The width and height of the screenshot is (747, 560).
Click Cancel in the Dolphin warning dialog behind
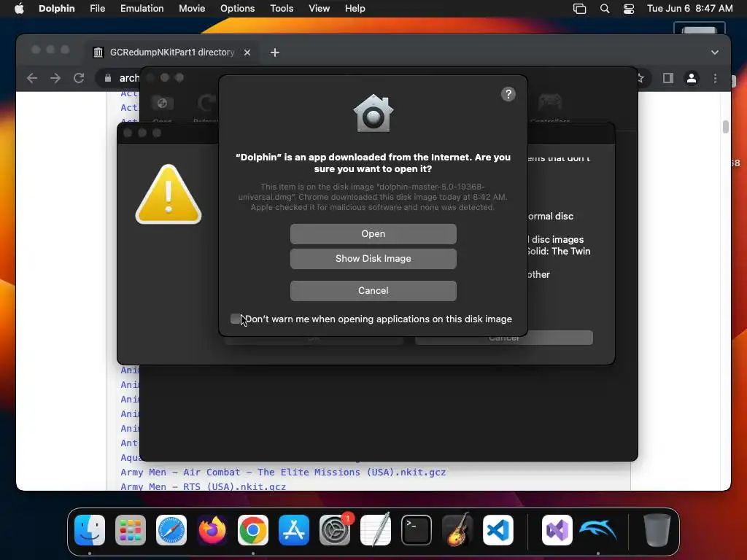[504, 340]
